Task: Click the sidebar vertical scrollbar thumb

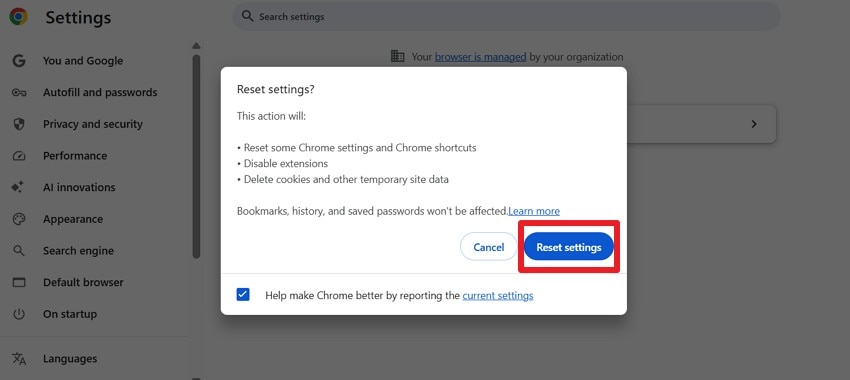Action: pos(196,156)
